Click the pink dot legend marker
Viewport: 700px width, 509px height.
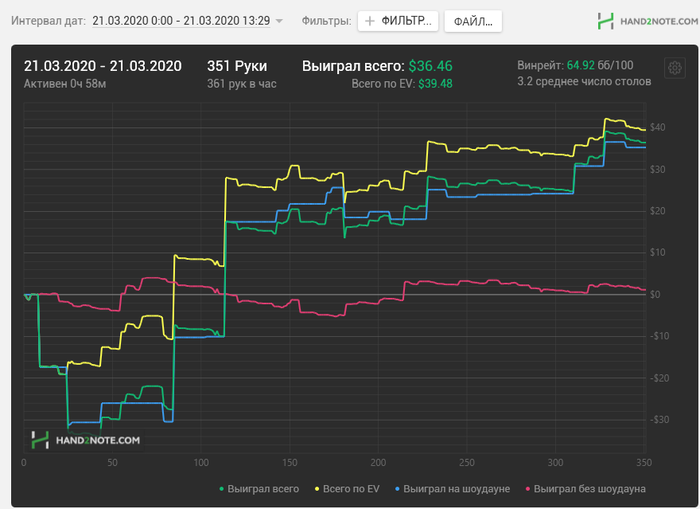[x=528, y=489]
